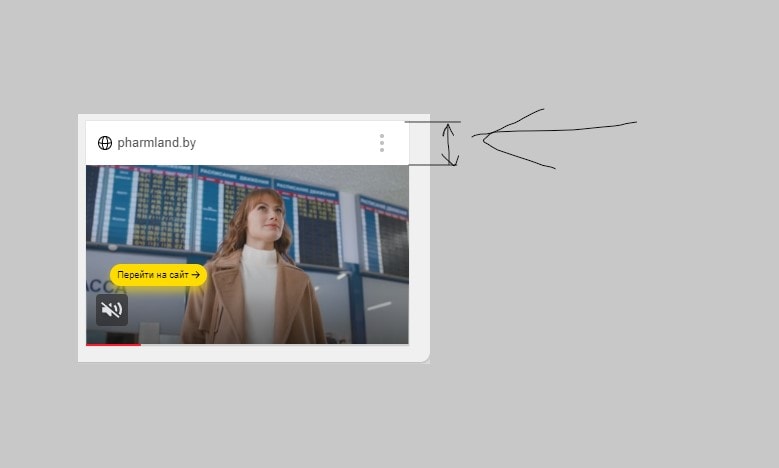Click the hand-drawn arrow pointing left

[x=554, y=138]
